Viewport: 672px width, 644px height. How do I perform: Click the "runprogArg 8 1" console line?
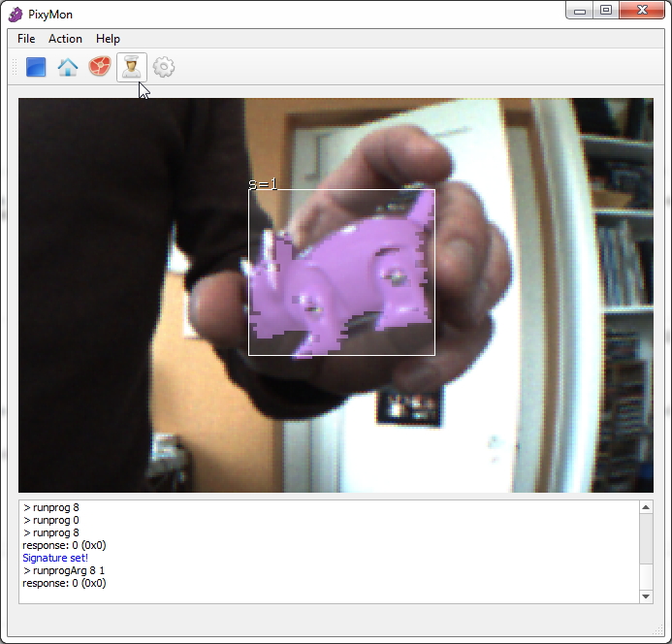point(69,571)
